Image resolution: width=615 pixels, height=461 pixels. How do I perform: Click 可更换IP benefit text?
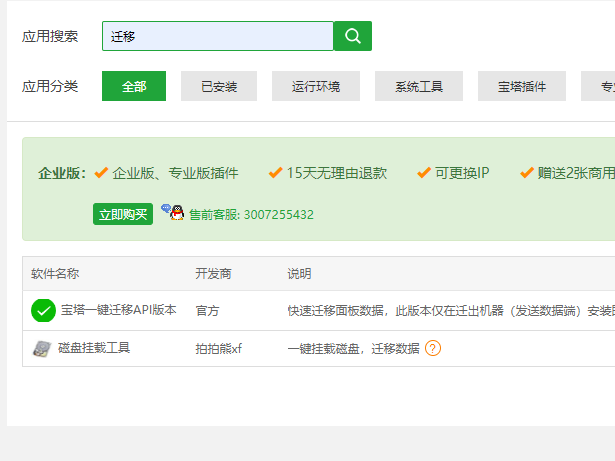(x=462, y=173)
